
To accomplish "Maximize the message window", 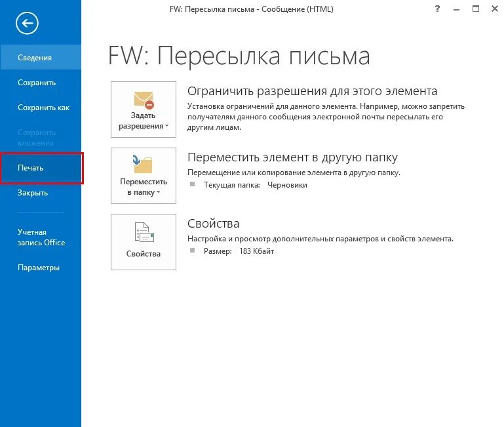I will (x=476, y=9).
